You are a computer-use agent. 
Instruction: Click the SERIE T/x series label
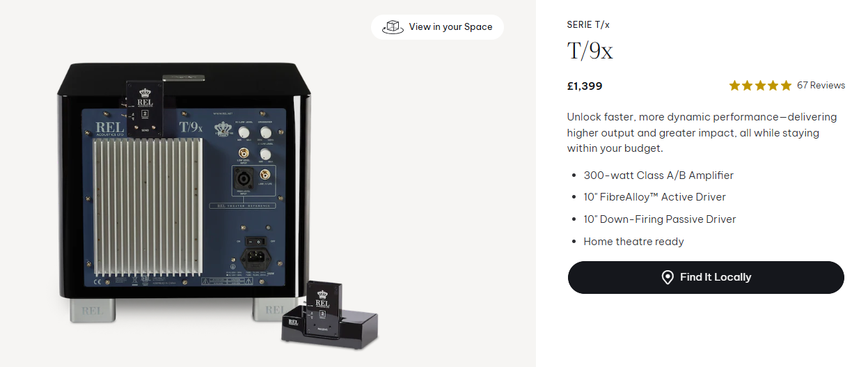(x=588, y=25)
